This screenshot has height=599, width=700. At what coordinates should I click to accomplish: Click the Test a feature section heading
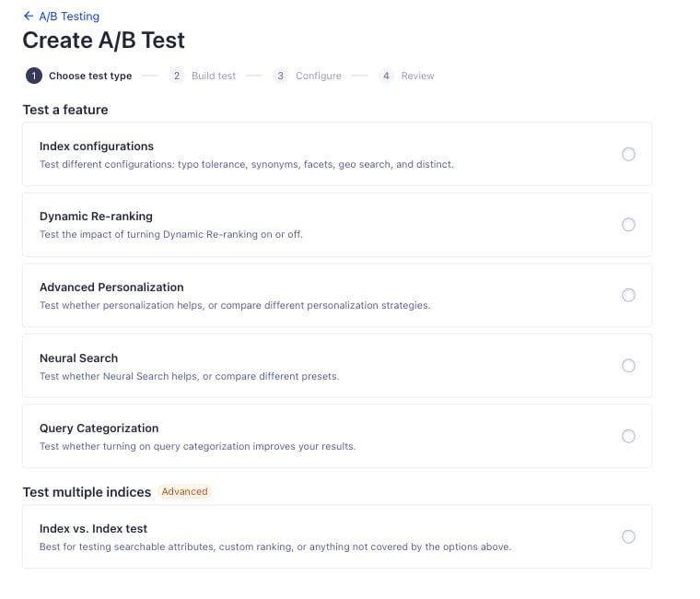click(65, 110)
